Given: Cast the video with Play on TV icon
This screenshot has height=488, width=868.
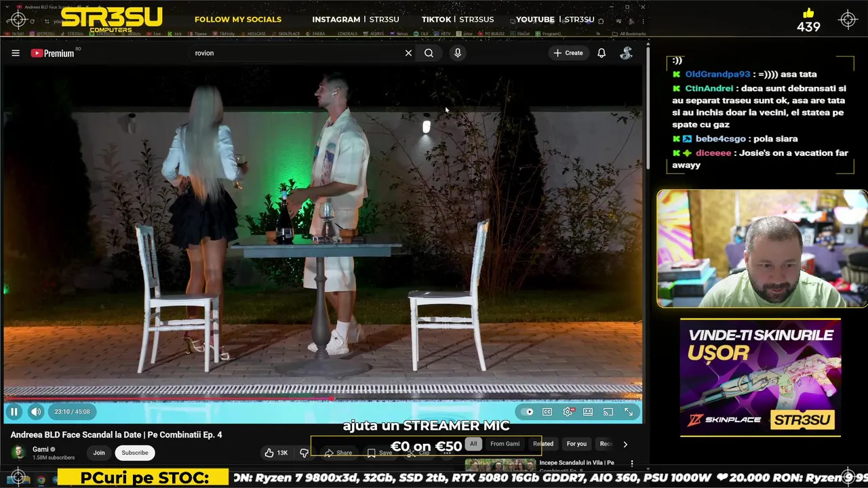Looking at the screenshot, I should (x=608, y=411).
